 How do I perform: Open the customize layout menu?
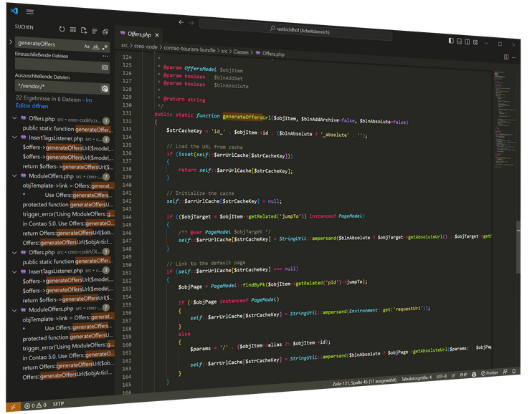pos(475,42)
